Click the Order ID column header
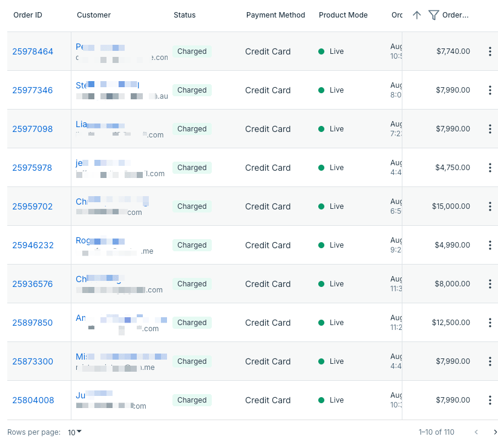 [x=28, y=15]
